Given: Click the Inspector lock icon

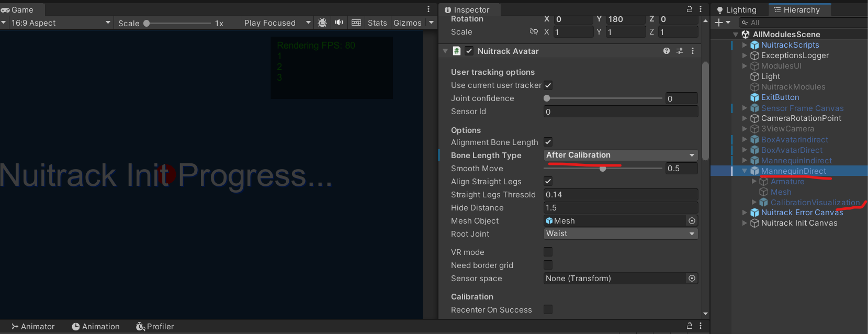Looking at the screenshot, I should 690,9.
